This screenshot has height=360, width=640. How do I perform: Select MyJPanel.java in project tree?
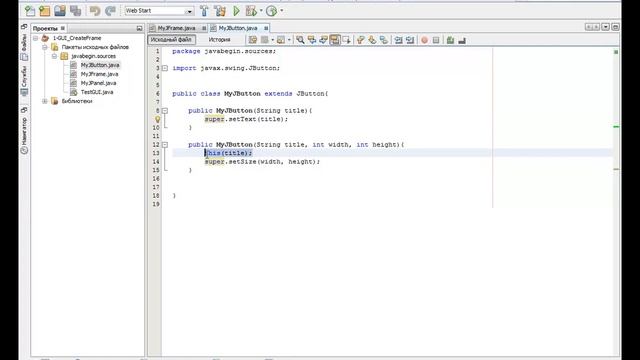point(98,83)
